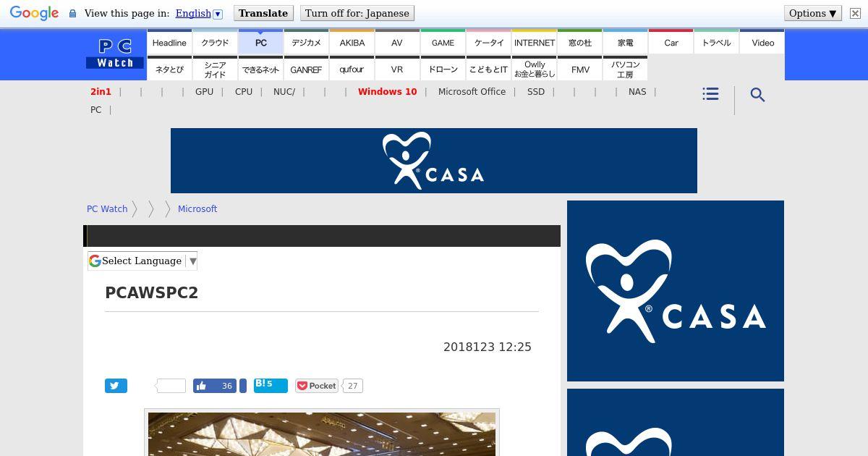Screen dimensions: 868x456
Task: Share article via Twitter bird button
Action: click(116, 386)
